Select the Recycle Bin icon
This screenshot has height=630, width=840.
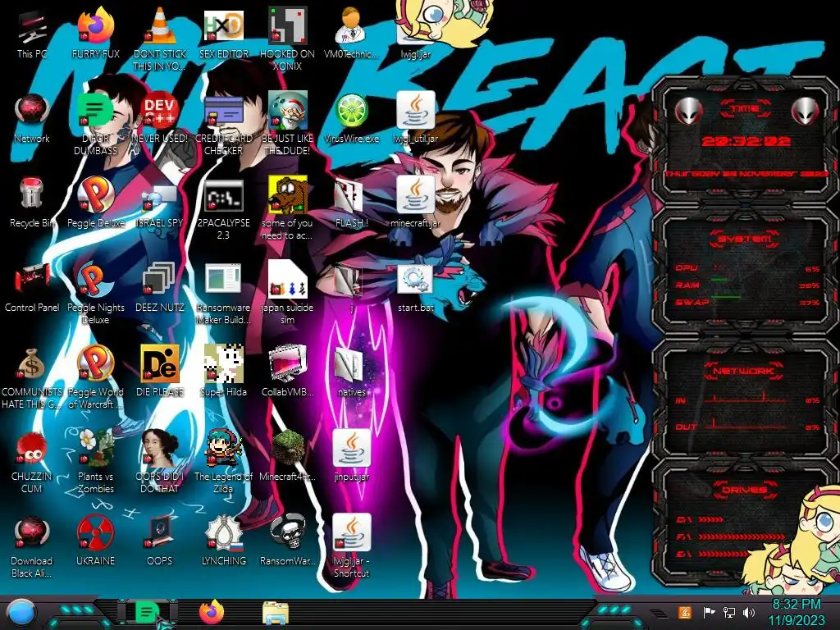pyautogui.click(x=31, y=203)
